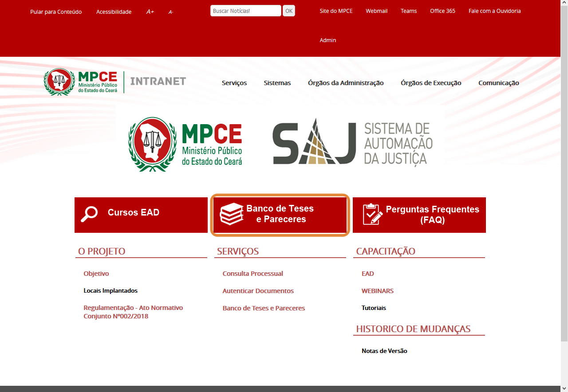The width and height of the screenshot is (568, 392).
Task: Follow Pular para Conteúdo link
Action: tap(56, 12)
